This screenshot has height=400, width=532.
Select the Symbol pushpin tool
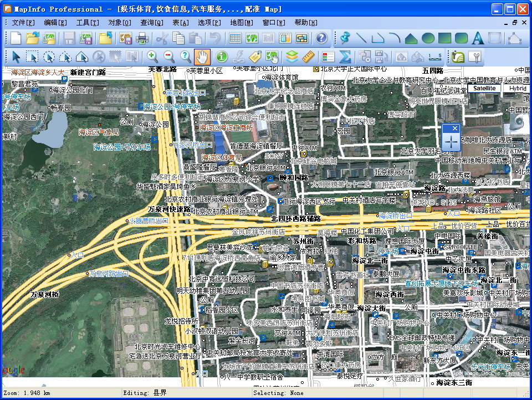tap(345, 38)
